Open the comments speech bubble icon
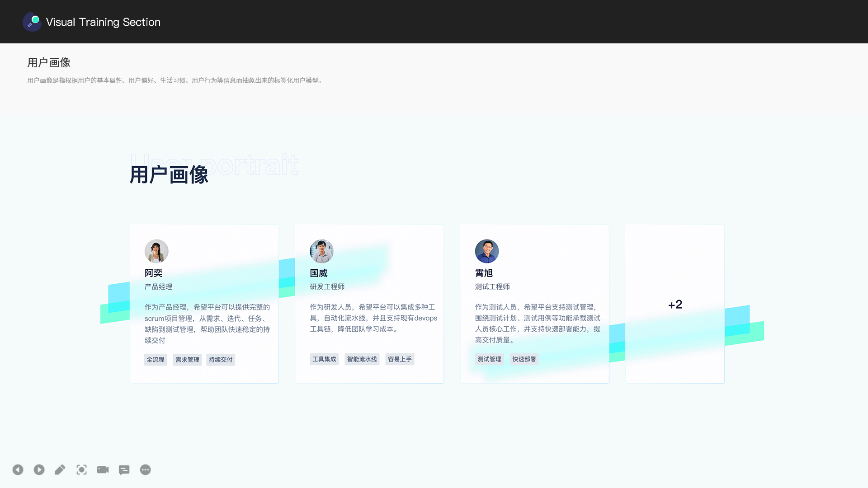 (124, 470)
